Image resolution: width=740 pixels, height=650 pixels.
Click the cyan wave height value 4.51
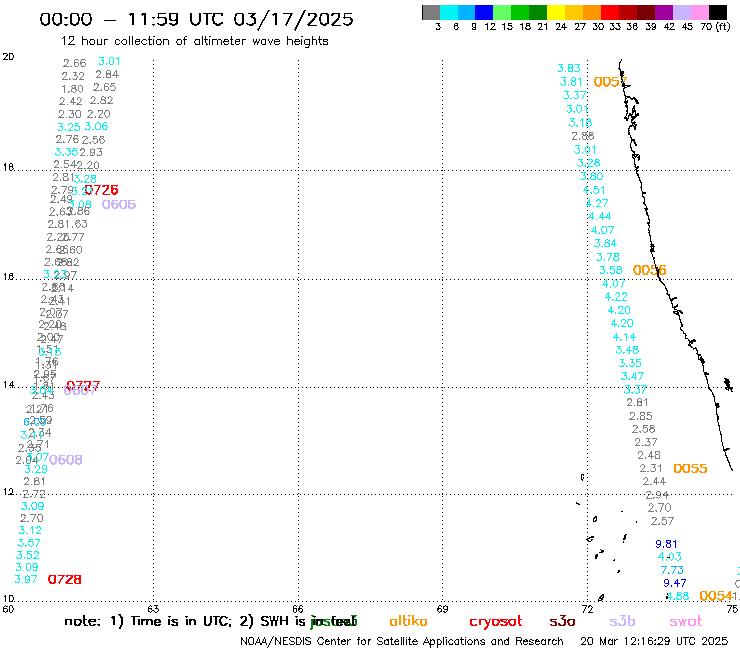click(x=594, y=190)
